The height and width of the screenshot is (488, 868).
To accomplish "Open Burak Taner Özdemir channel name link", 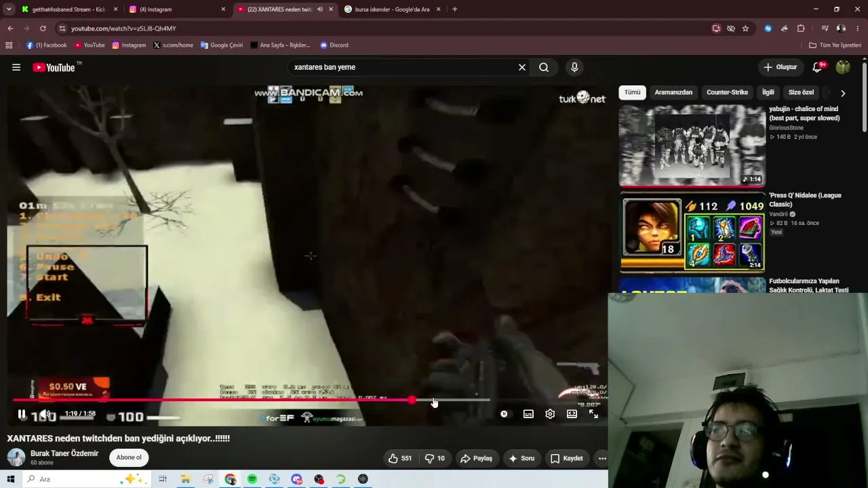I will click(64, 453).
